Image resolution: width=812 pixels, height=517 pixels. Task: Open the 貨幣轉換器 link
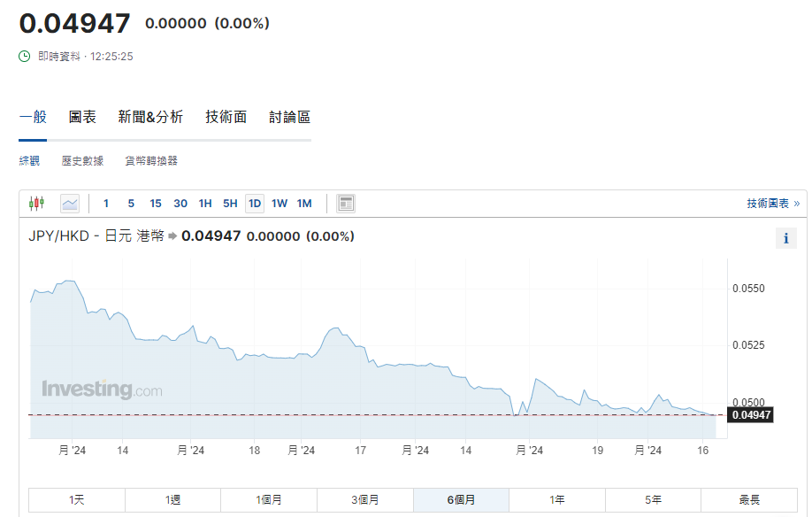tap(151, 161)
